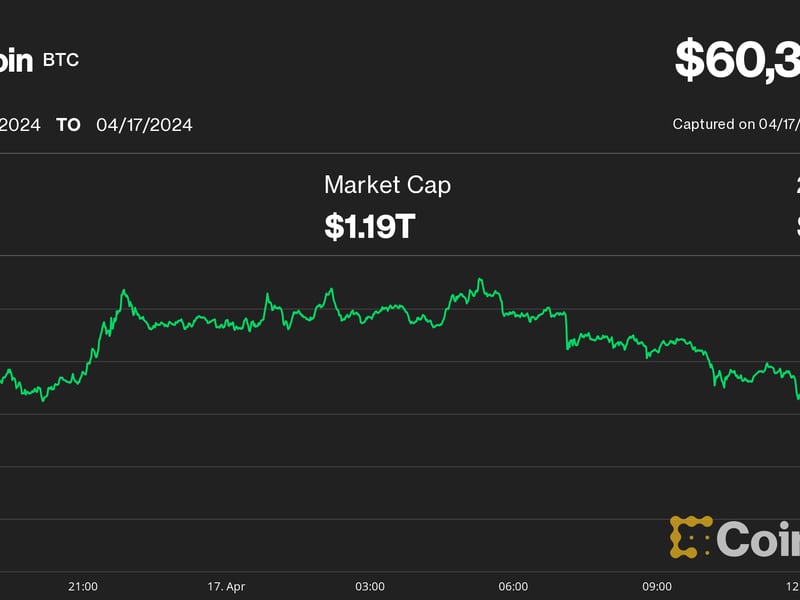Click the CoinDesk watermark text

coord(758,539)
